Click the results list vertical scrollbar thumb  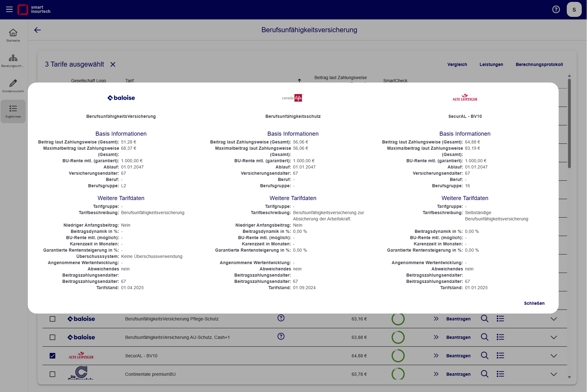pos(569,123)
